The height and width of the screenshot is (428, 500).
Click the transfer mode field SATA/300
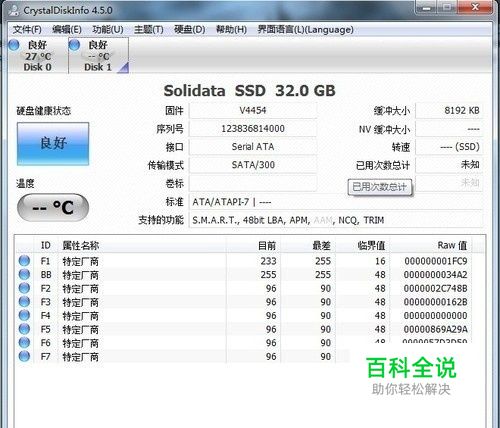[x=253, y=165]
